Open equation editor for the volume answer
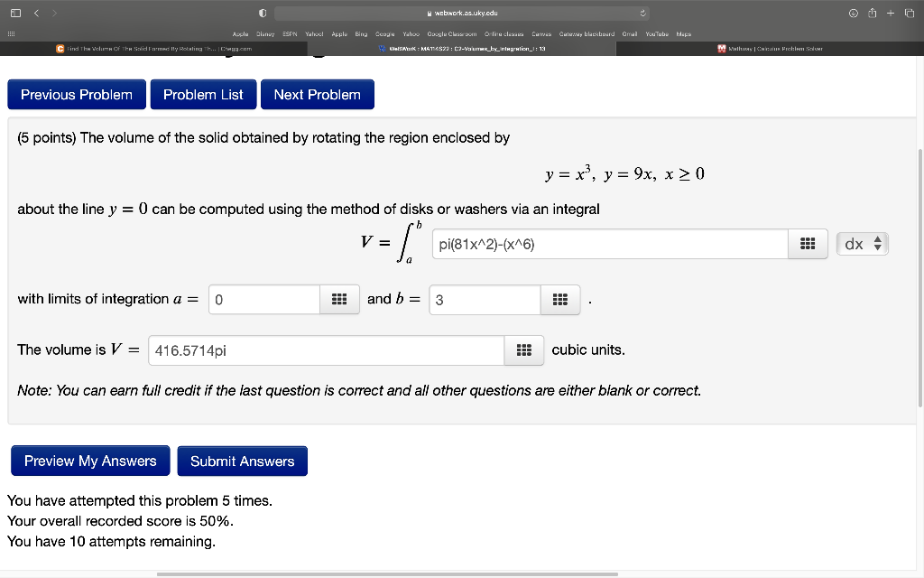 tap(523, 350)
